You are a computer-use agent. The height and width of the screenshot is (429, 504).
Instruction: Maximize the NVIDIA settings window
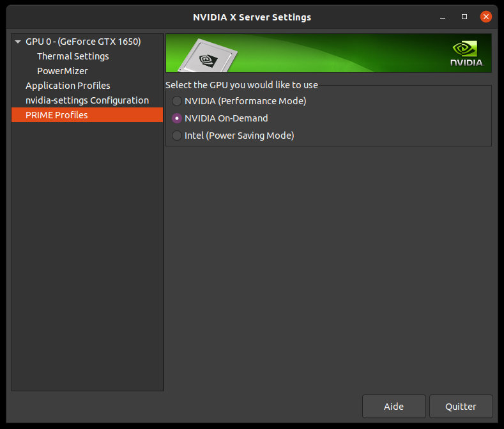click(x=464, y=17)
